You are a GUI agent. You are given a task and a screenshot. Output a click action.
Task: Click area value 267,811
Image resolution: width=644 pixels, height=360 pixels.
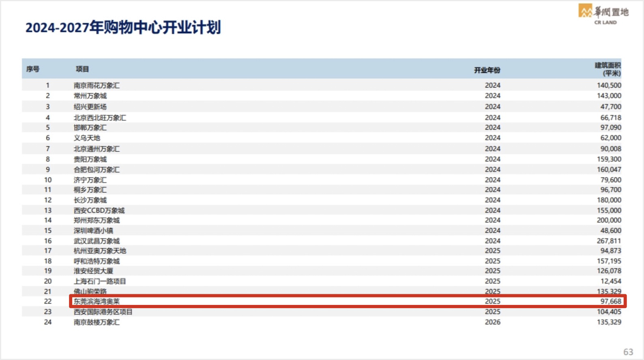click(x=609, y=241)
